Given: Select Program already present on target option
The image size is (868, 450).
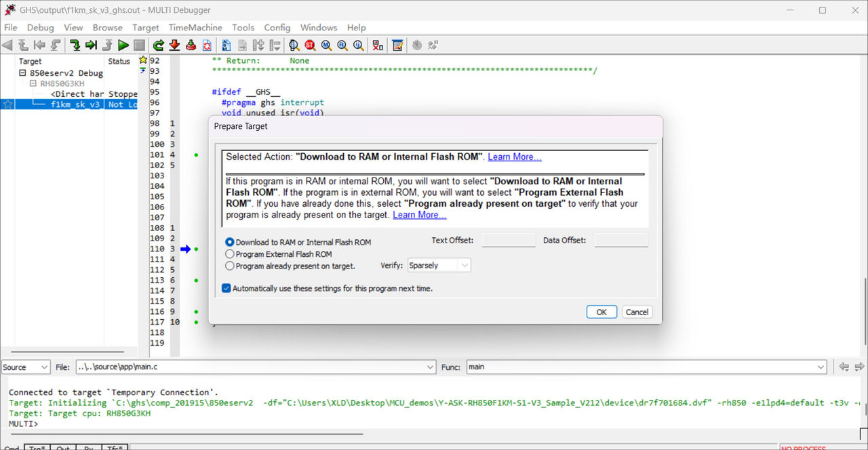Looking at the screenshot, I should (230, 266).
